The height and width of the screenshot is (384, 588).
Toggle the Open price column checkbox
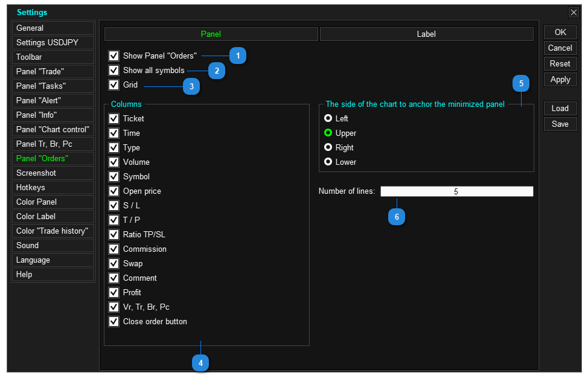click(x=113, y=191)
